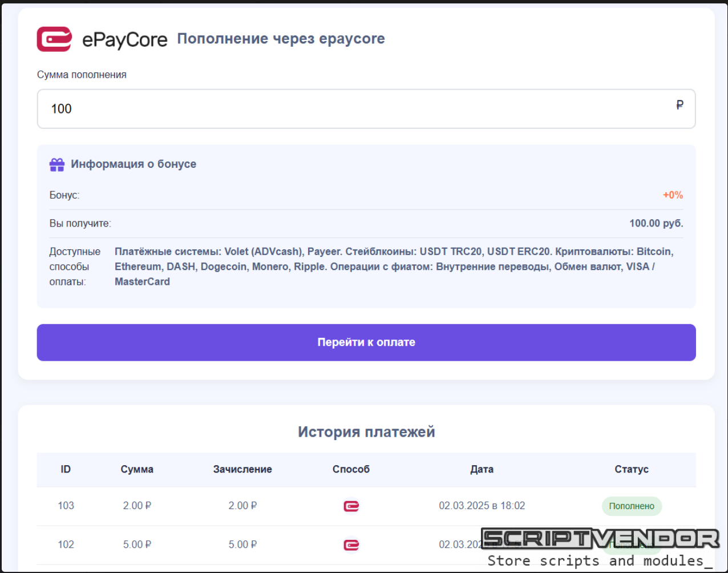Click the "Зачисление" column header

click(x=242, y=469)
